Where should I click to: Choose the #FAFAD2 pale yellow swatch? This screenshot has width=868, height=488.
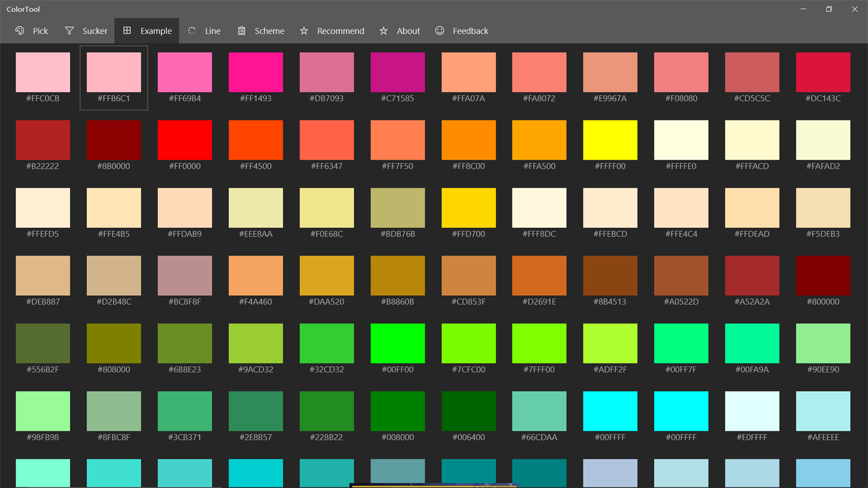tap(823, 140)
